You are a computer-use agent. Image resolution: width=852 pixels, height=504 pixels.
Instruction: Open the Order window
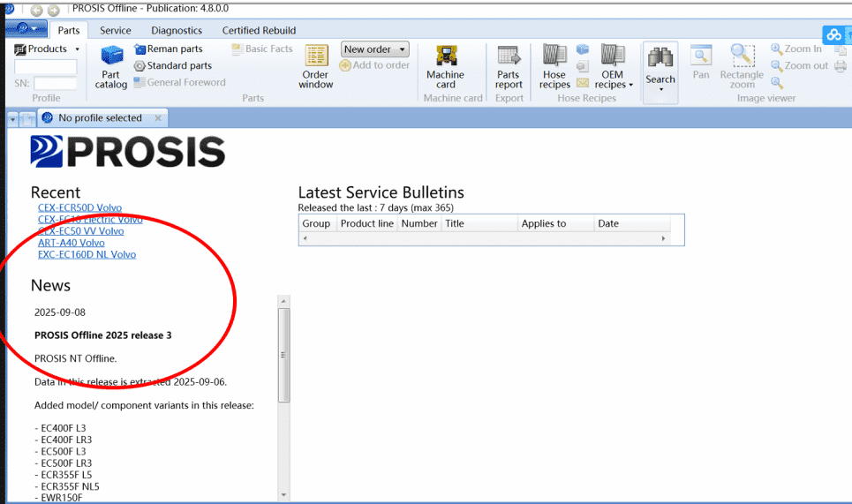(316, 66)
